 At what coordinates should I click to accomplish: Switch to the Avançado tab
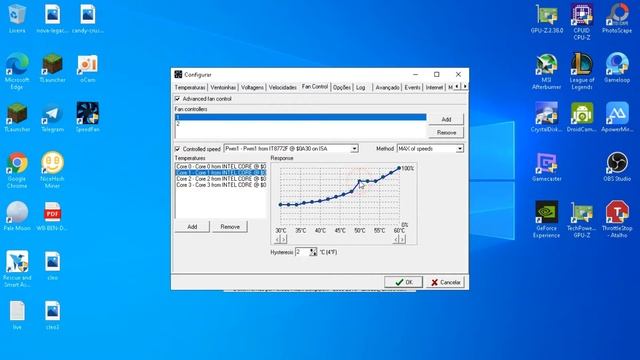coord(387,87)
